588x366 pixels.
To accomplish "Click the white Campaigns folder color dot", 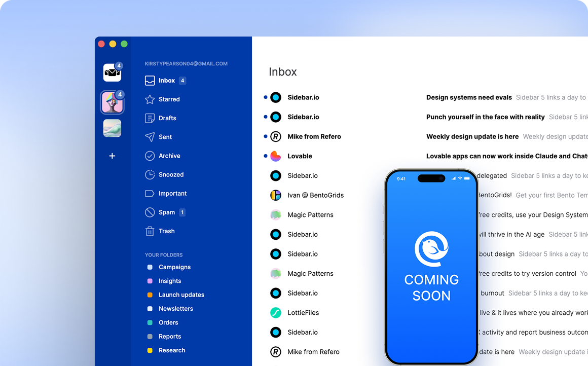I will click(x=150, y=267).
